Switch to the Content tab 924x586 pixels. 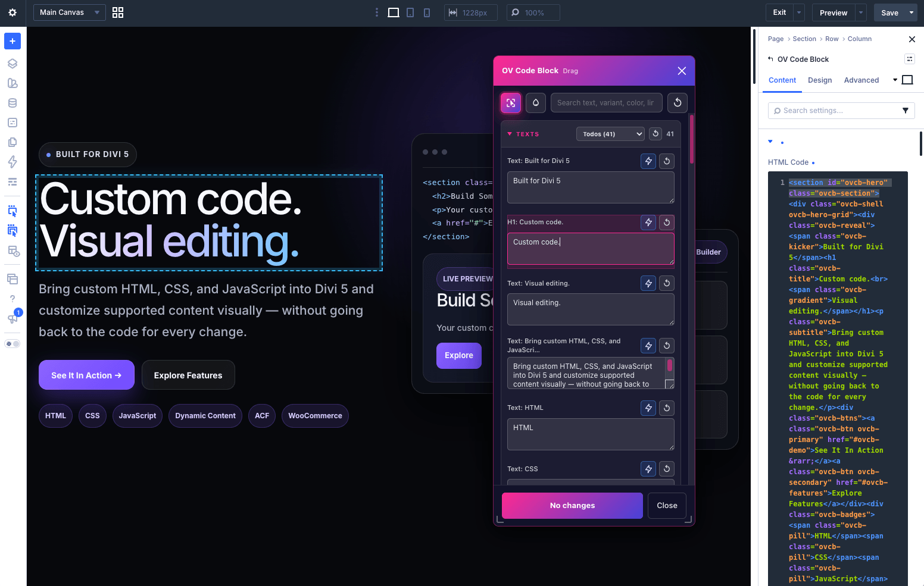[x=782, y=80]
